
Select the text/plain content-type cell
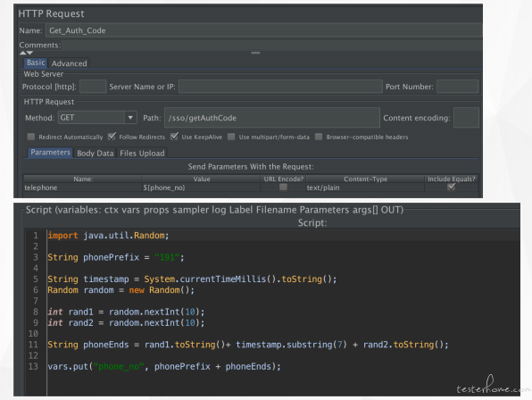click(x=365, y=187)
